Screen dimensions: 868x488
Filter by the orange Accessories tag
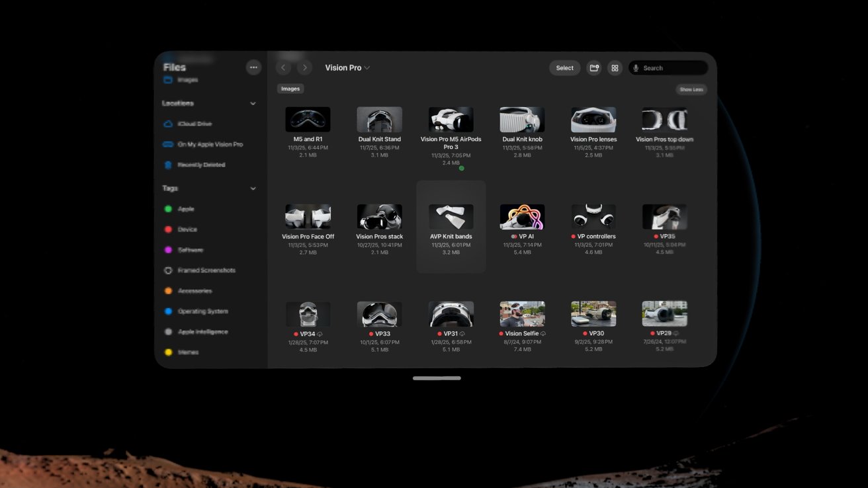195,291
